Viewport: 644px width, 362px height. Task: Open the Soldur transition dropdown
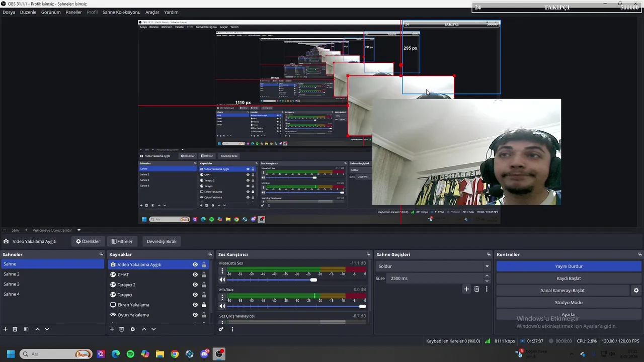pyautogui.click(x=433, y=266)
